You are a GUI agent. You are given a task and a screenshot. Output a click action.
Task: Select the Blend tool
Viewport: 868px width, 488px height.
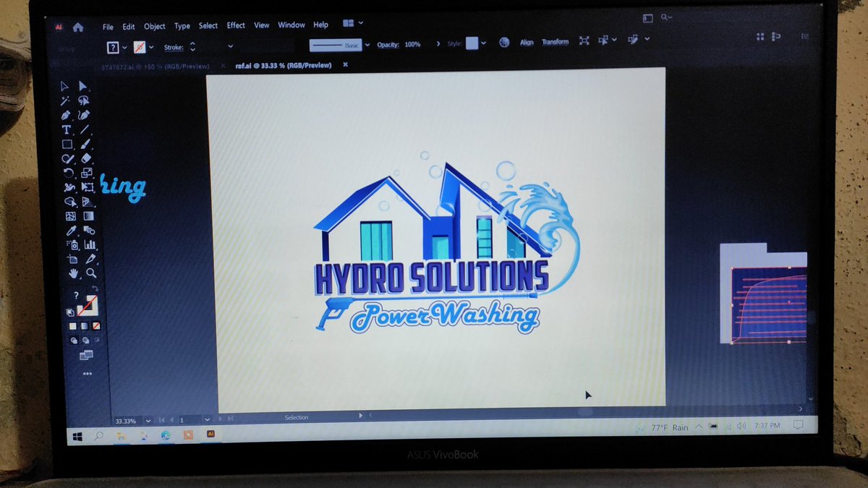90,231
